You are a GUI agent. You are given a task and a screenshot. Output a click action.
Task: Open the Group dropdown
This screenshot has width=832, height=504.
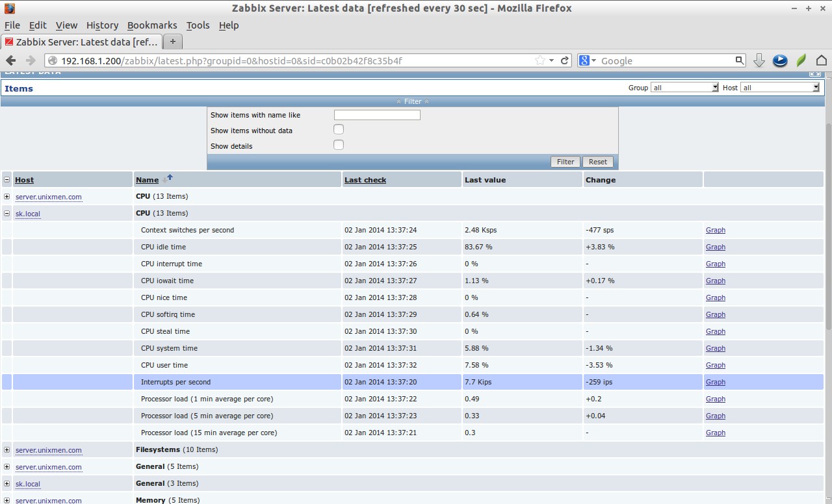coord(684,87)
